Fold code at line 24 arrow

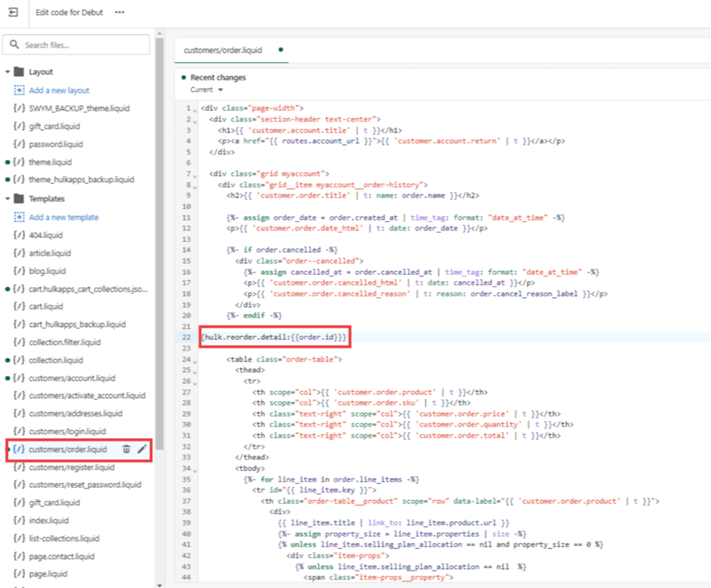(x=195, y=361)
